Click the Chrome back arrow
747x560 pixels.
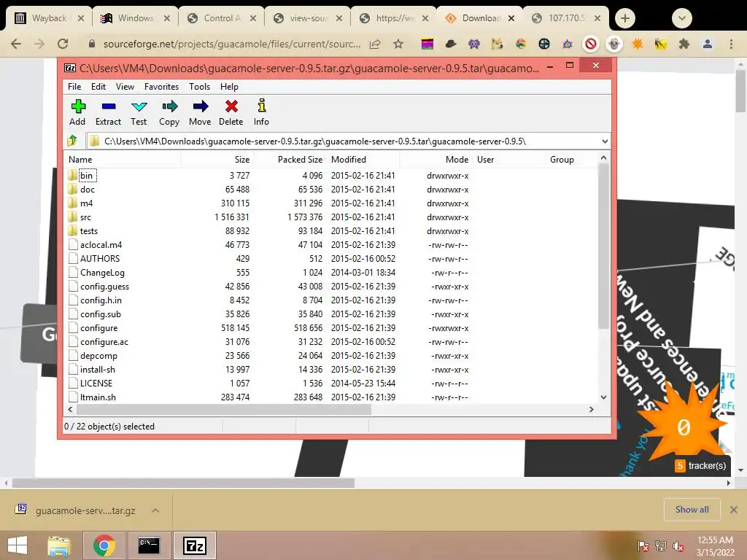[16, 44]
